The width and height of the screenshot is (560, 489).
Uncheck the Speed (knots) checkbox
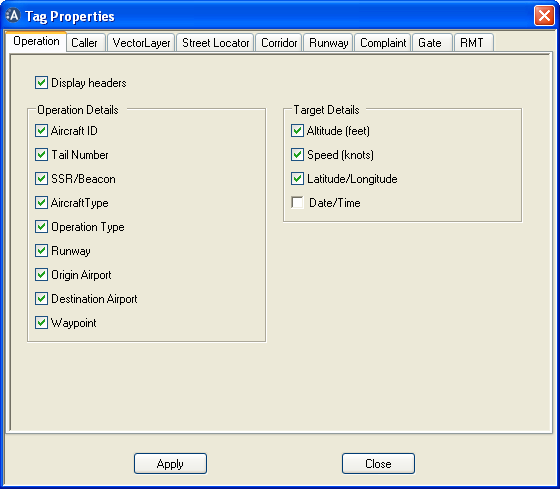[x=297, y=155]
